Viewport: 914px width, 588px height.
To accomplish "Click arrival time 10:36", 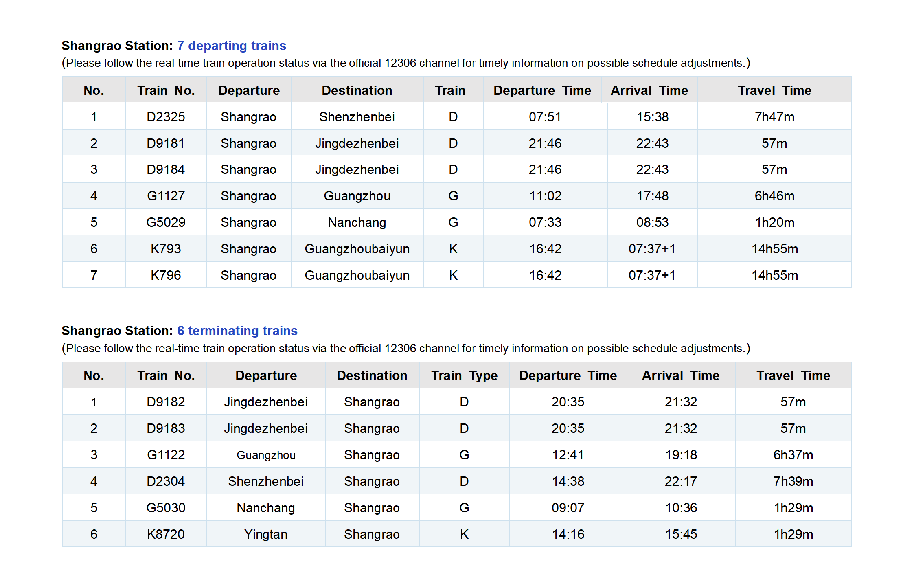I will (681, 508).
